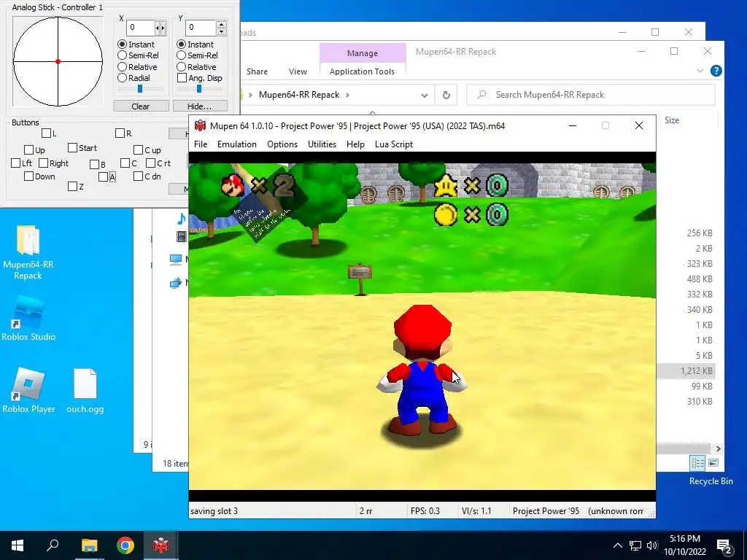The image size is (747, 560).
Task: Launch Google Chrome from the taskbar
Action: coord(125,545)
